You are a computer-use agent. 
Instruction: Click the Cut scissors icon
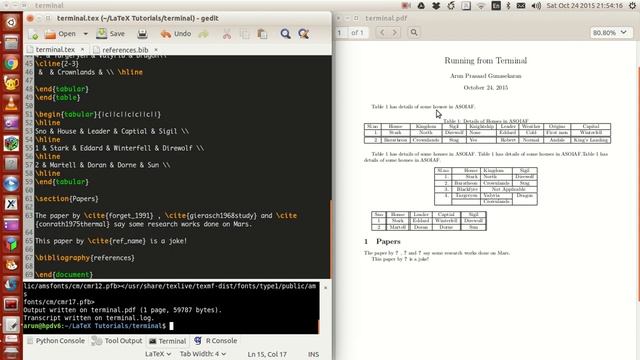tap(227, 34)
